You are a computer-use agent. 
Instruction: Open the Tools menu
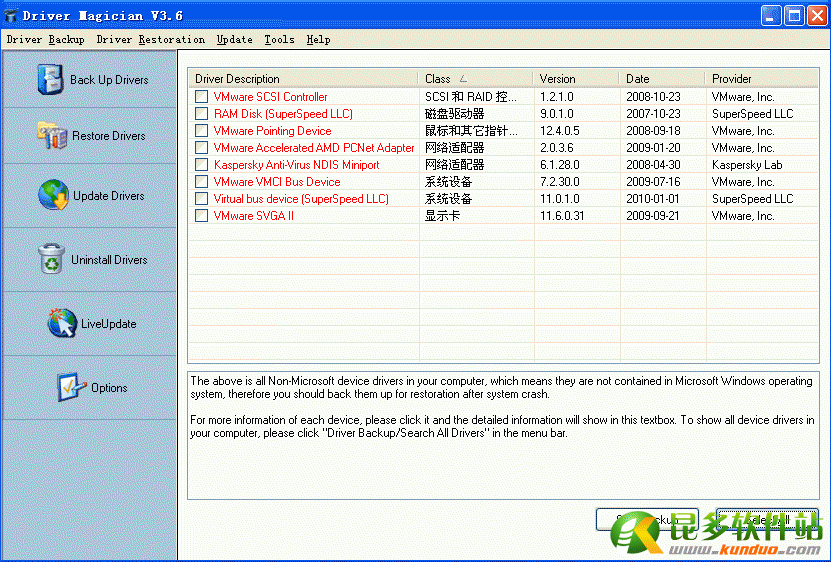pyautogui.click(x=279, y=39)
